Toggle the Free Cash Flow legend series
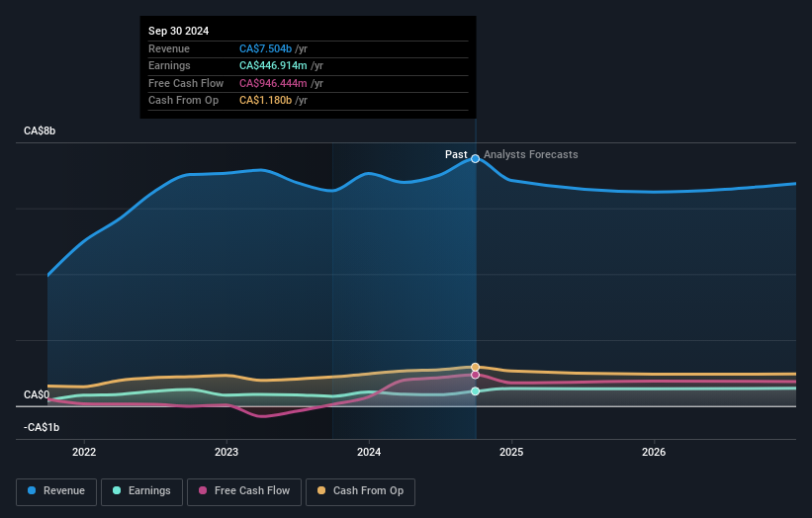This screenshot has width=812, height=518. click(244, 491)
